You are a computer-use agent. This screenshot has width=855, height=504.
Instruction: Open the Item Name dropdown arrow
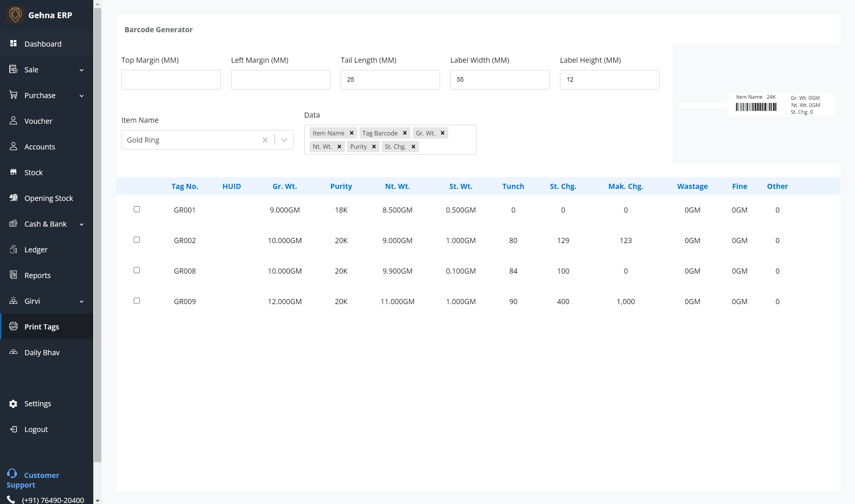tap(284, 140)
